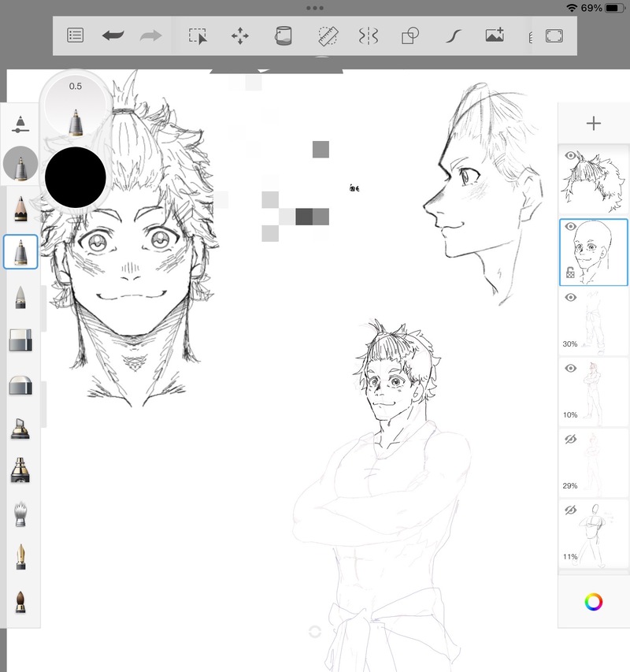Select the 11% layer thumbnail

[x=594, y=534]
